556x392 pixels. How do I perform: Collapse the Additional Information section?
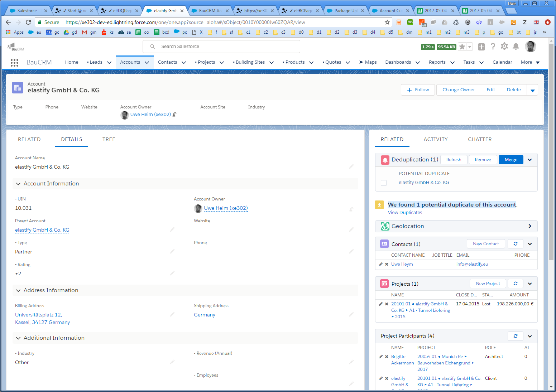point(18,338)
